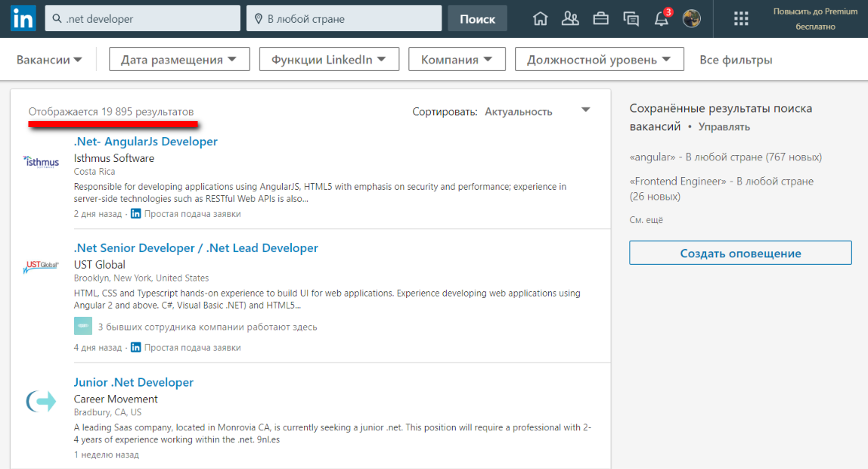Image resolution: width=868 pixels, height=469 pixels.
Task: Open sort arrow next to Актуальность
Action: pos(586,110)
